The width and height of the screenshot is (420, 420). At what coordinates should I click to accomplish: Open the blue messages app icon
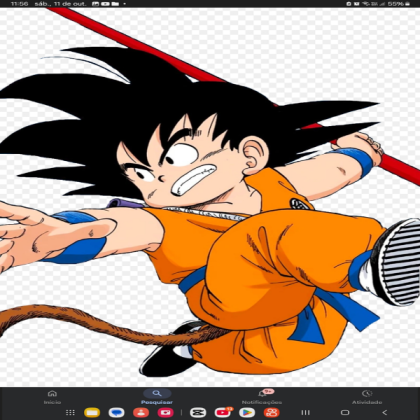click(116, 413)
